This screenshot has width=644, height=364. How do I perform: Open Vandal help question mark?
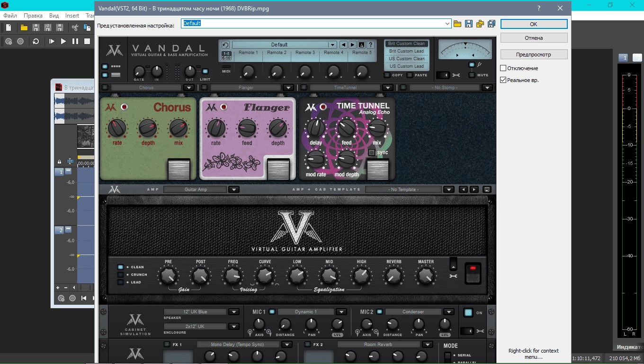pos(370,45)
